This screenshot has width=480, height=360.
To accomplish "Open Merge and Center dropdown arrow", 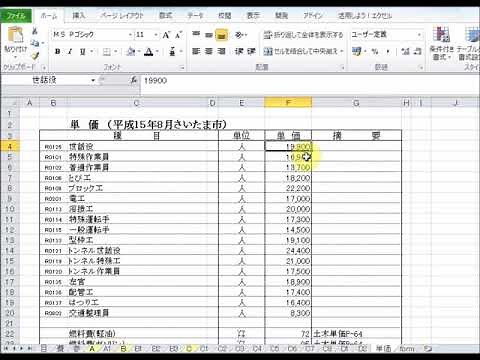I will [342, 51].
